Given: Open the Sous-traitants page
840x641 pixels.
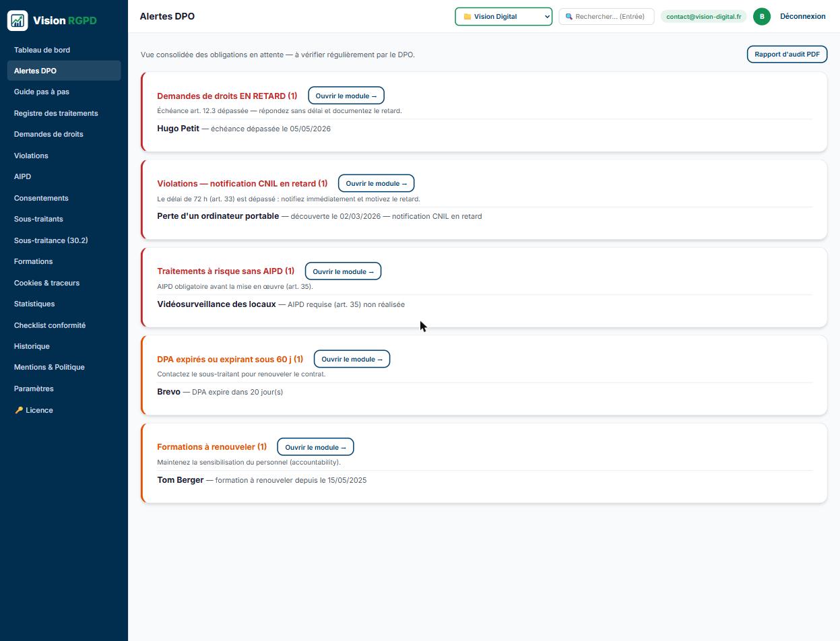Looking at the screenshot, I should pyautogui.click(x=64, y=219).
